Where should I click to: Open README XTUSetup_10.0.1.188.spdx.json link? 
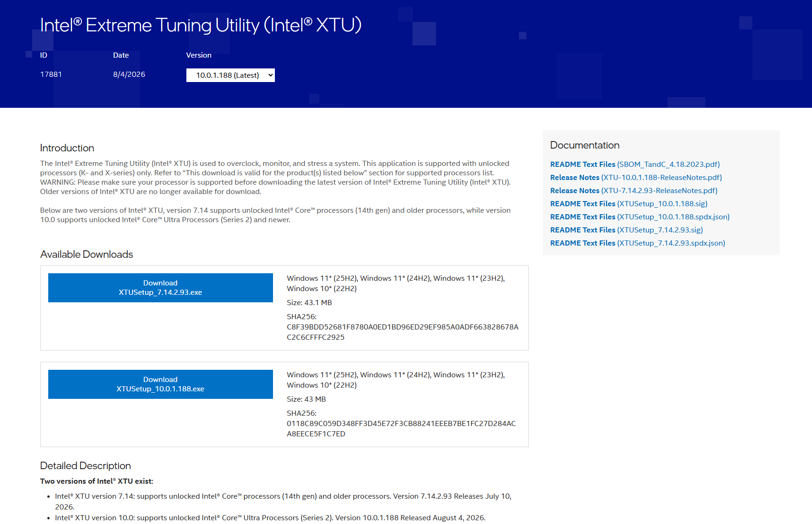640,217
